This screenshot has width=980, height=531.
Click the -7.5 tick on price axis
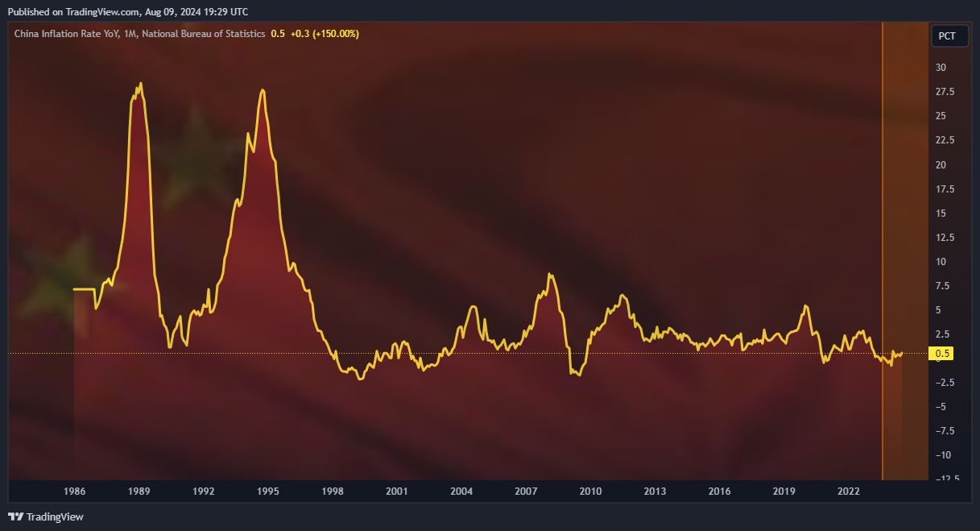[x=945, y=430]
